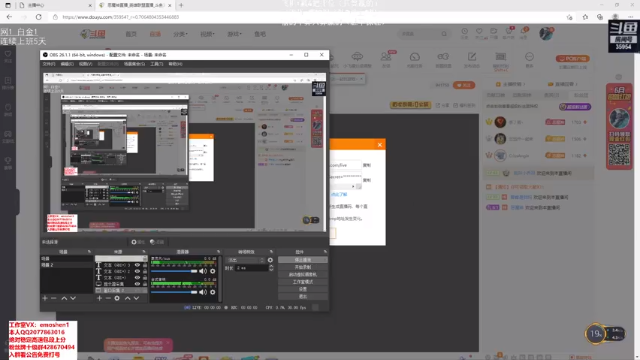Click the speedometer icon in the streamer toolbar
This screenshot has width=640, height=360.
coord(415,57)
